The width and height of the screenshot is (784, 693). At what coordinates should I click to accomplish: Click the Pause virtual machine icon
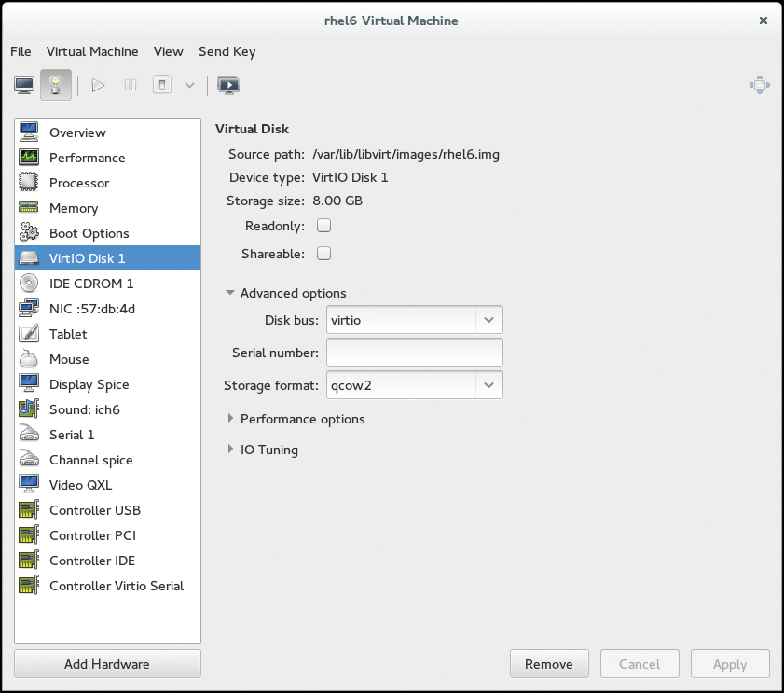click(131, 86)
